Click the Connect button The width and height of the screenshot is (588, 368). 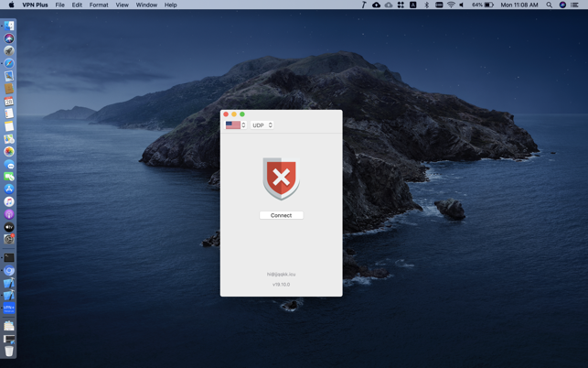coord(282,215)
